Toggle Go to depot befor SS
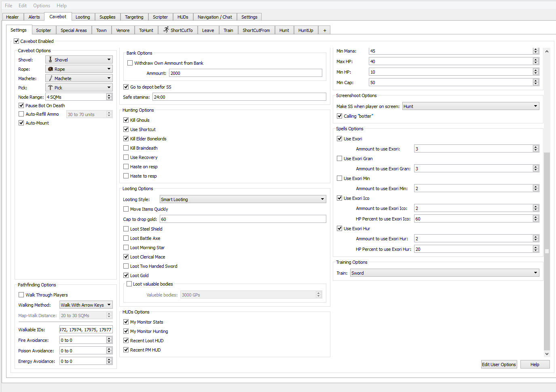Viewport: 556px width, 392px height. point(126,87)
